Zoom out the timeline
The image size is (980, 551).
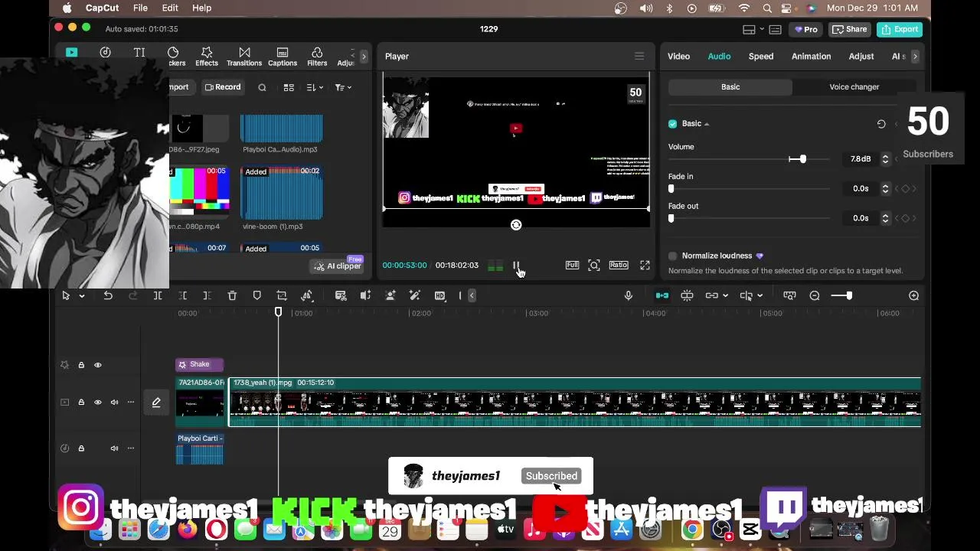(815, 295)
